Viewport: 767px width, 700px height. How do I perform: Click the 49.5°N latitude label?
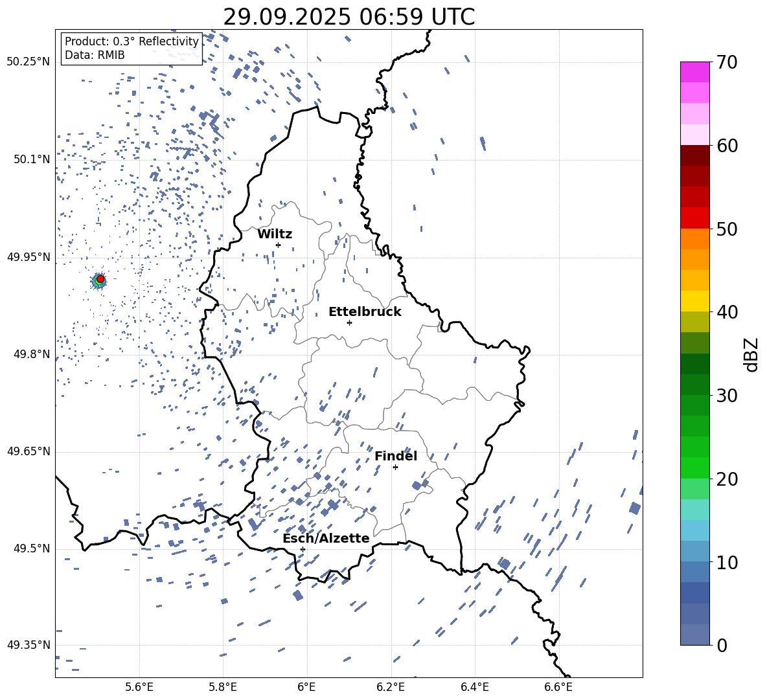point(32,548)
